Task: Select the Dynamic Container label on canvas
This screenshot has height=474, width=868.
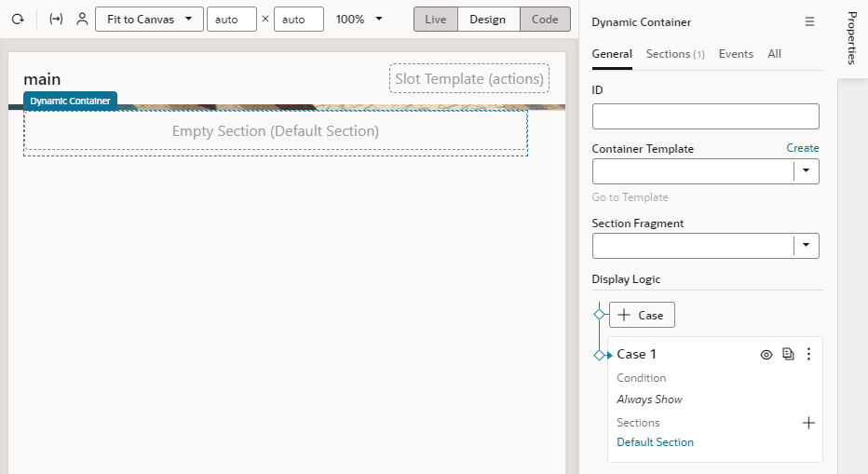Action: pyautogui.click(x=70, y=101)
